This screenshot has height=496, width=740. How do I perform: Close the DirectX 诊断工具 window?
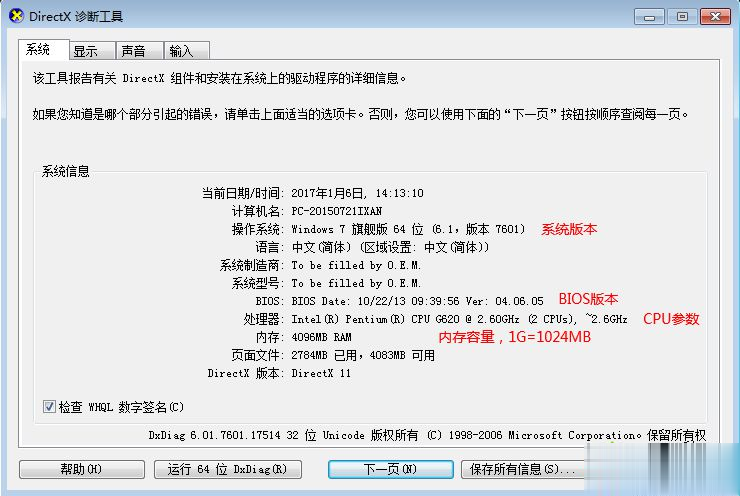715,17
